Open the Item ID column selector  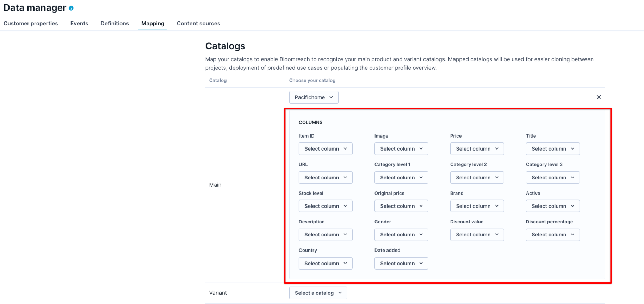[x=325, y=148]
